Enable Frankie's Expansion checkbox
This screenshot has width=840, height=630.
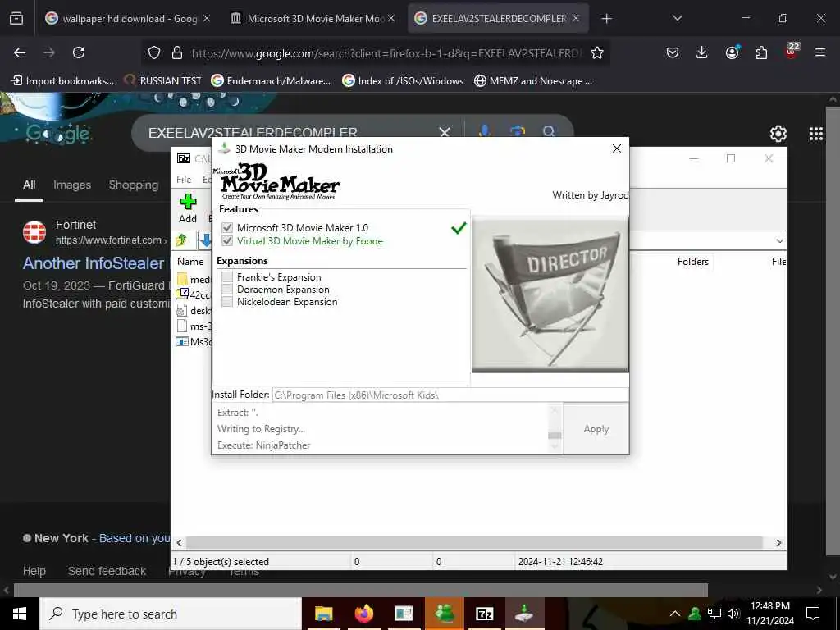(227, 277)
